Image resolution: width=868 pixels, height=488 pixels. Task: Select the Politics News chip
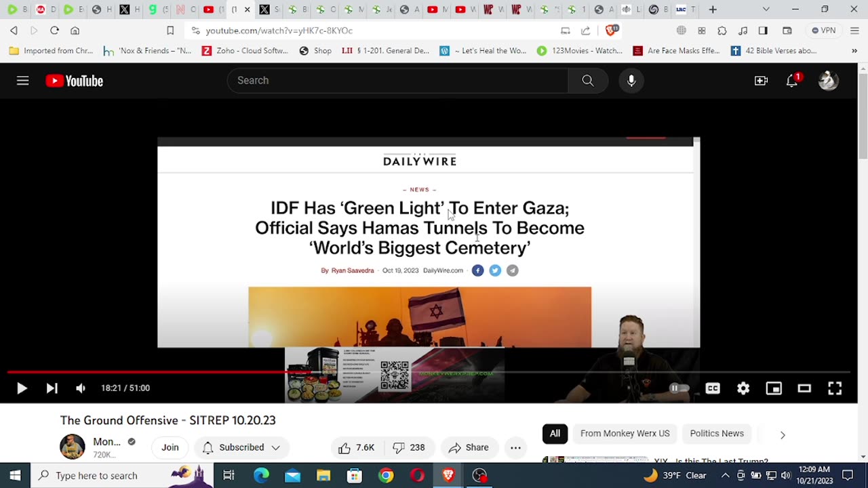coord(717,434)
